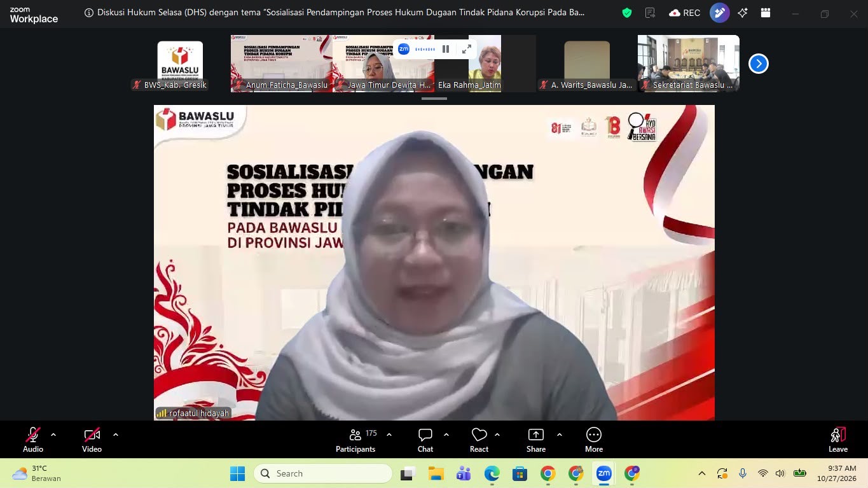Expand participants options caret
Screen dimensions: 868x488
coord(389,435)
